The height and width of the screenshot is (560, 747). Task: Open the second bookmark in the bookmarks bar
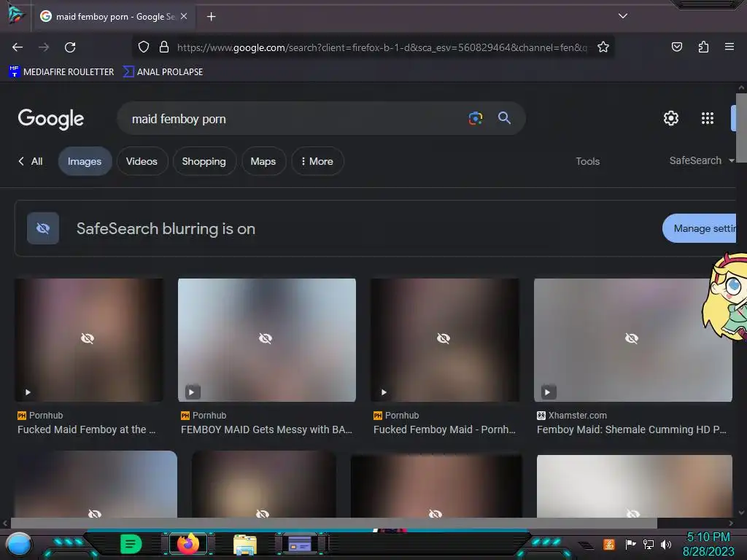point(163,72)
